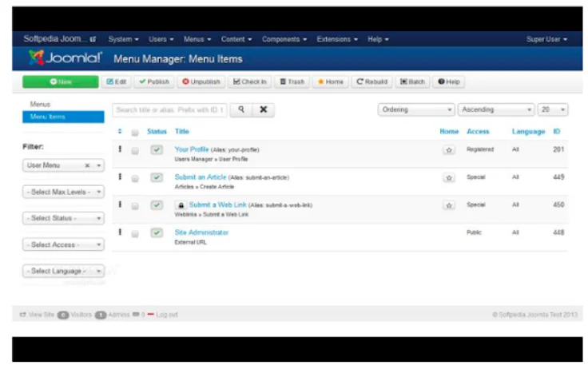Open the Ordering sort dropdown
This screenshot has width=588, height=369.
pyautogui.click(x=416, y=109)
